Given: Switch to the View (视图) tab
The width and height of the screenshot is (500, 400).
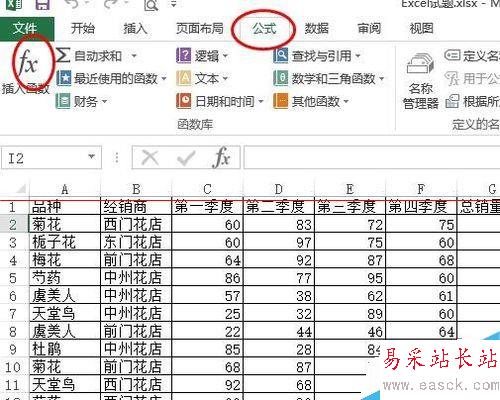Looking at the screenshot, I should pyautogui.click(x=421, y=29).
